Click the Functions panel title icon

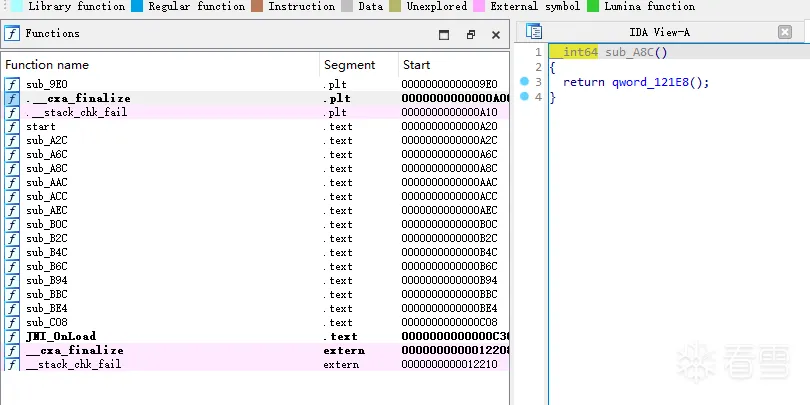tap(12, 33)
